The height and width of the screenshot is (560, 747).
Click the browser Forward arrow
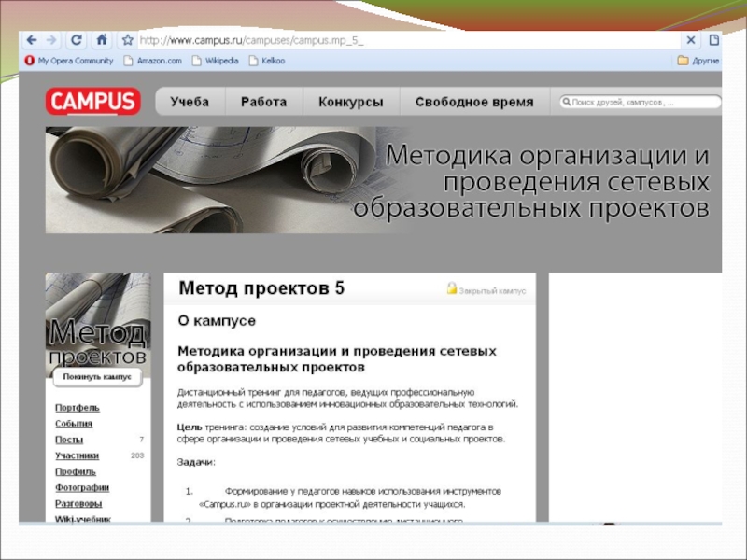pos(51,40)
